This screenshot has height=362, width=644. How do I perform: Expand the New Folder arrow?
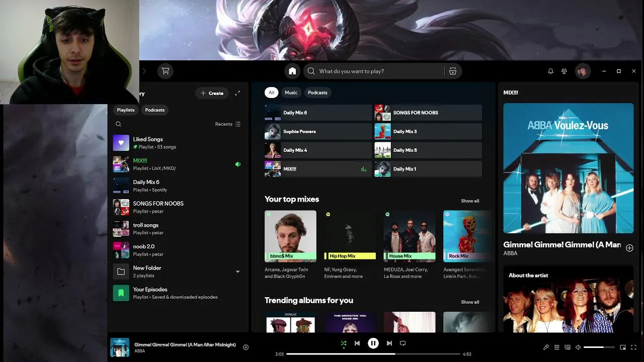pyautogui.click(x=238, y=272)
